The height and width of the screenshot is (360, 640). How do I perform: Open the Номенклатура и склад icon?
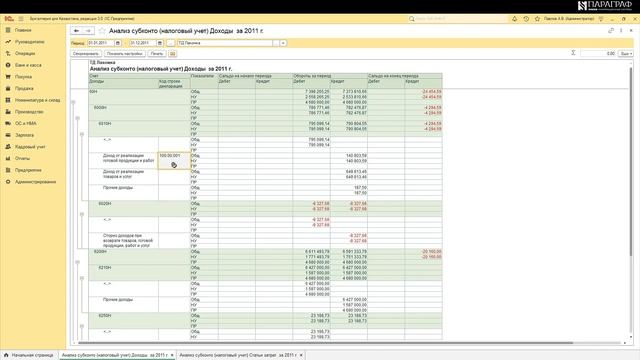[x=8, y=100]
